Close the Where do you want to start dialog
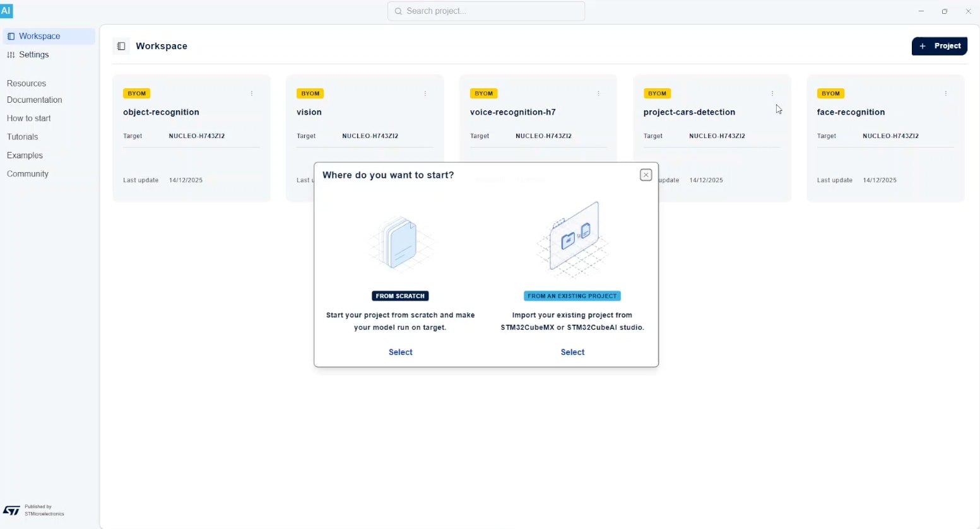The width and height of the screenshot is (980, 529). [x=646, y=175]
